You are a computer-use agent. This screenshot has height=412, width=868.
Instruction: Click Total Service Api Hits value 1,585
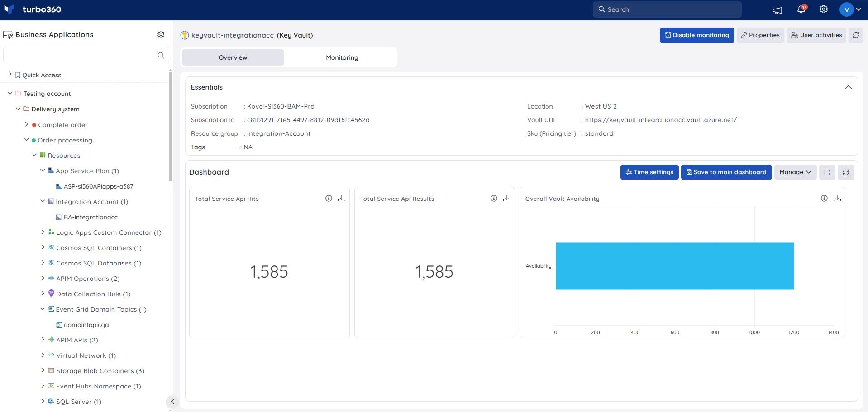[269, 272]
